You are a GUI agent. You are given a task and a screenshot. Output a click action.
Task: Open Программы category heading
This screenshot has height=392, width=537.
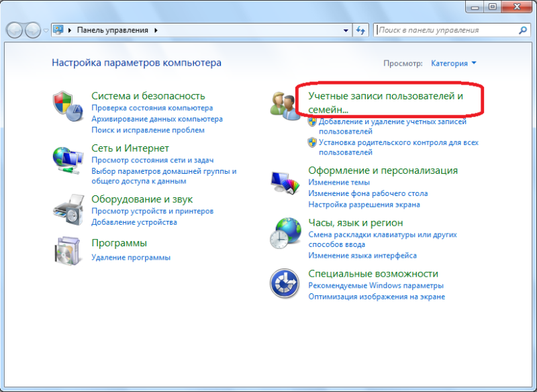(119, 243)
